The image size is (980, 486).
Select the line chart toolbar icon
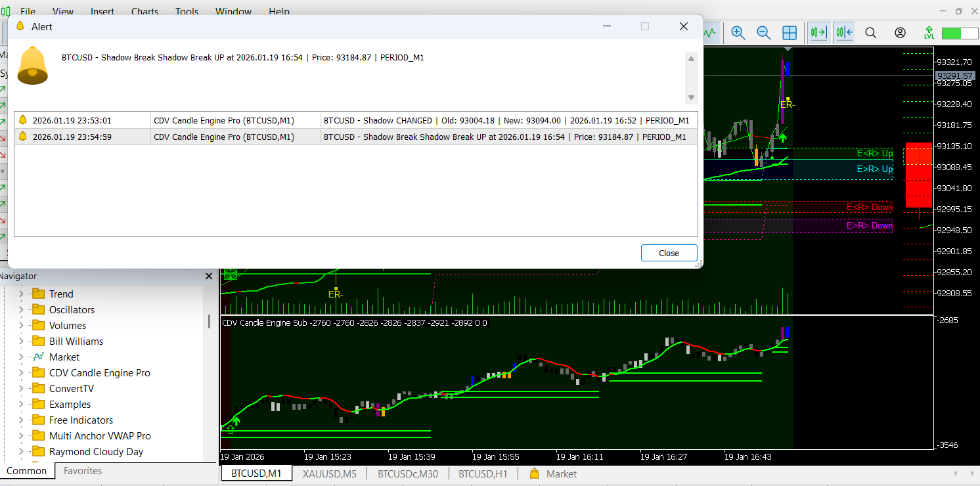pos(711,32)
